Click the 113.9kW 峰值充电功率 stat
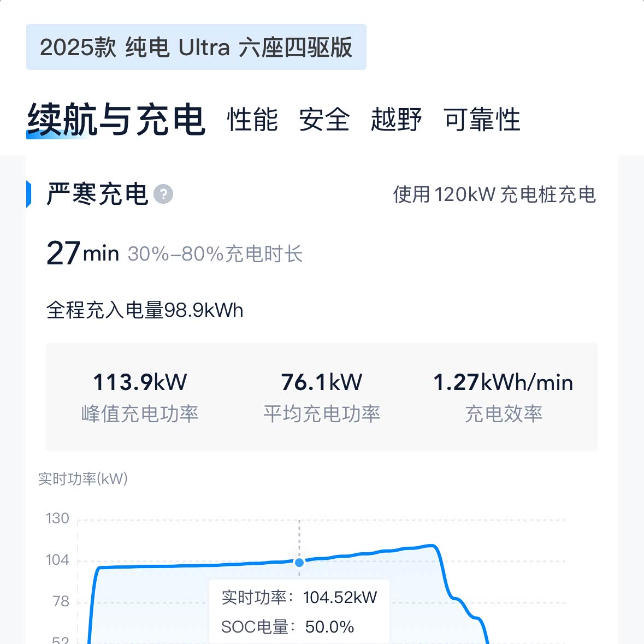The height and width of the screenshot is (644, 644). coord(140,397)
